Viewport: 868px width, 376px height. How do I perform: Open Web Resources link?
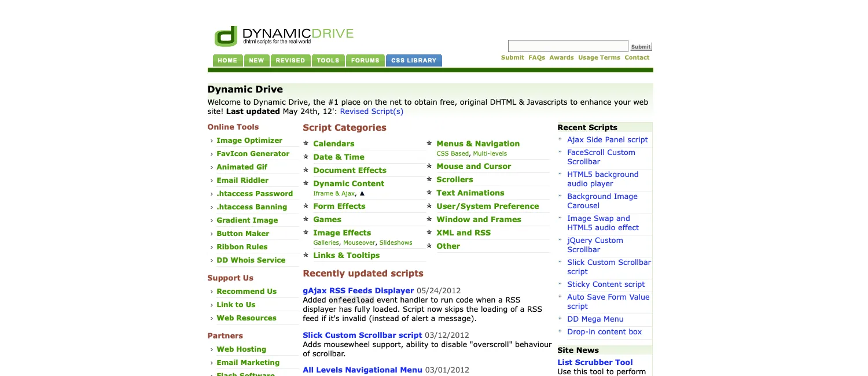pos(247,318)
